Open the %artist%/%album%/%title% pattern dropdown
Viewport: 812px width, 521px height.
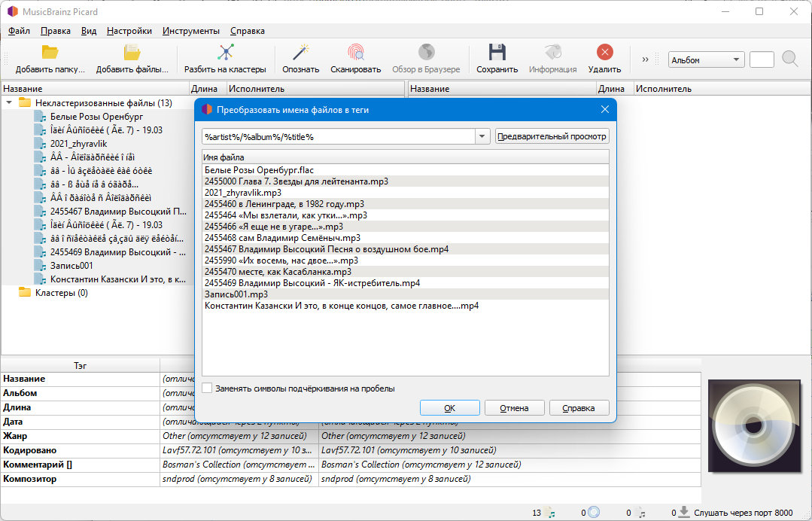[482, 137]
